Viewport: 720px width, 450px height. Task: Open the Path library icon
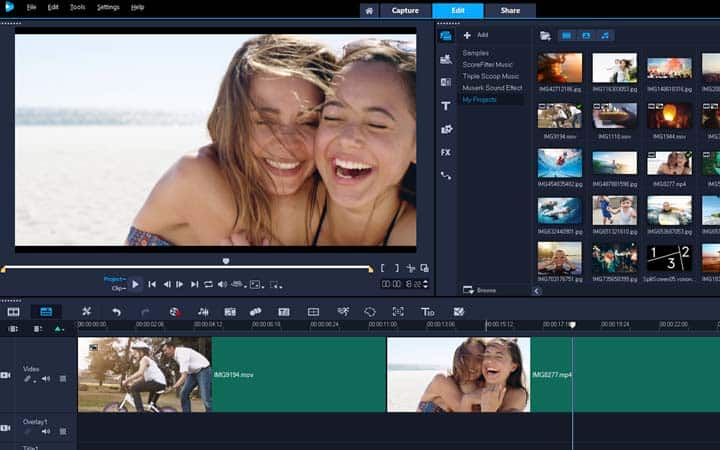pyautogui.click(x=446, y=175)
